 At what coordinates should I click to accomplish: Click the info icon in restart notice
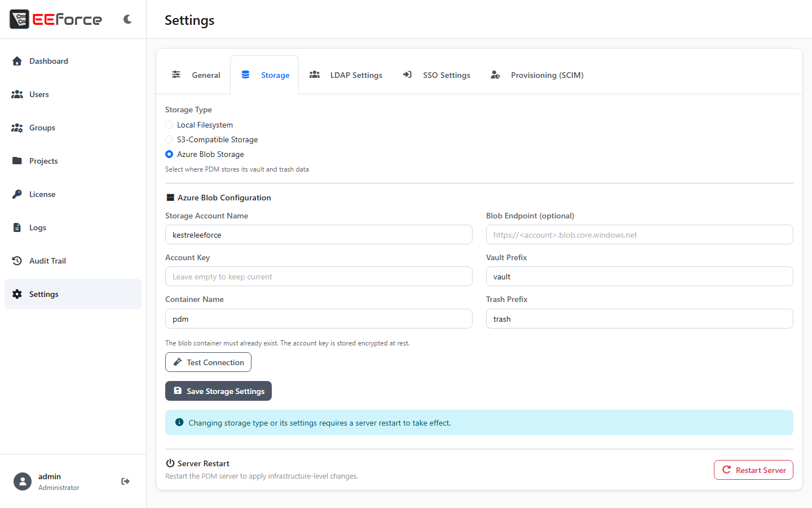click(x=179, y=422)
